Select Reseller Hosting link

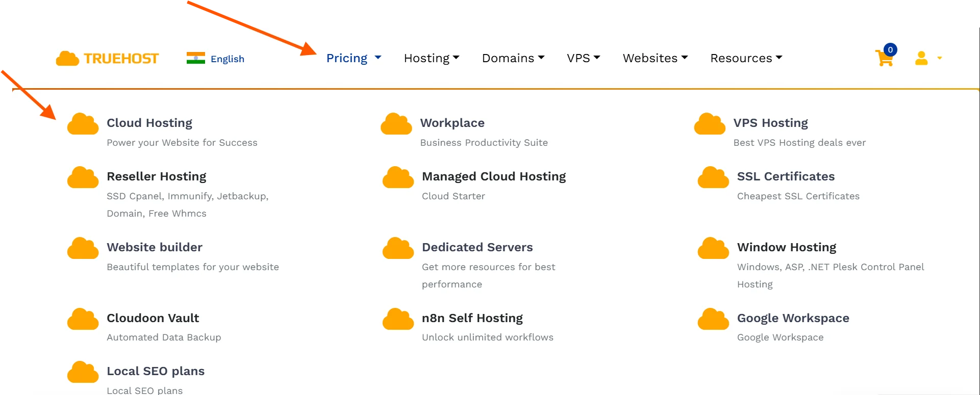tap(157, 176)
